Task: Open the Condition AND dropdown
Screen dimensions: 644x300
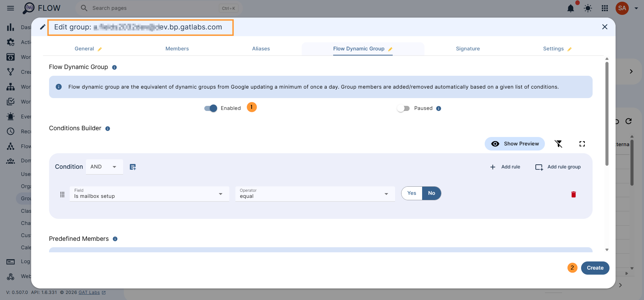Action: pyautogui.click(x=104, y=167)
